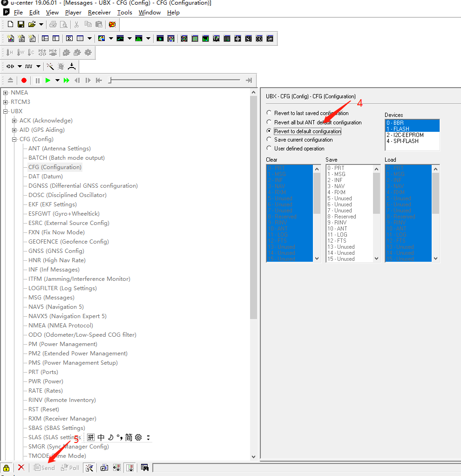Open the Tools menu
Viewport: 461px width, 476px height.
[x=125, y=13]
